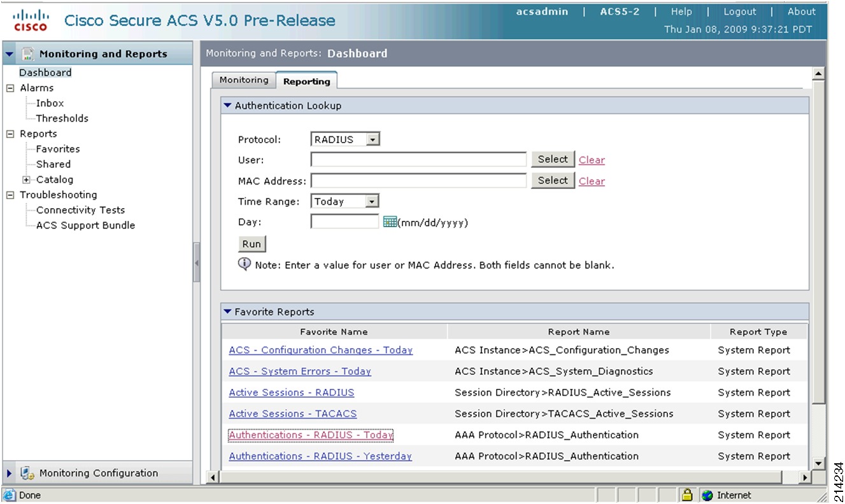Click the acsadmin username in header
Image resolution: width=845 pixels, height=504 pixels.
tap(542, 11)
